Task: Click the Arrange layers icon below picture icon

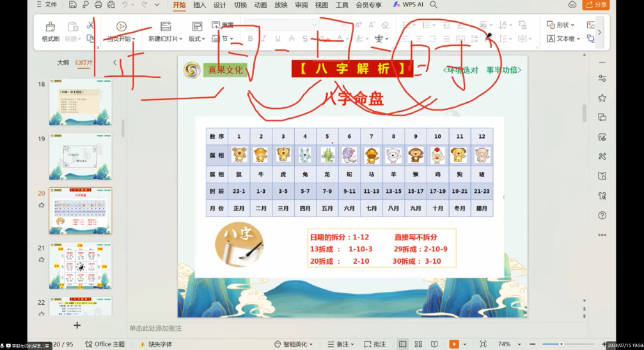Action: [x=591, y=38]
